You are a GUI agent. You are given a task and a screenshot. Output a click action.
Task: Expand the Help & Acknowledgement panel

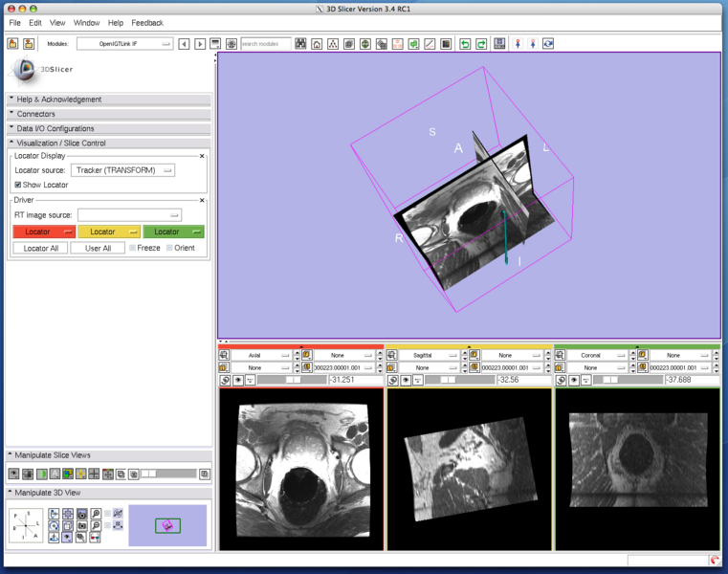(109, 99)
